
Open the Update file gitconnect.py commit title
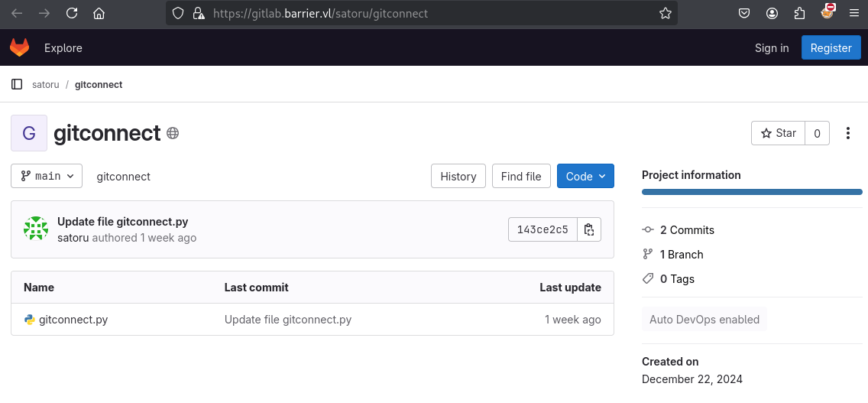tap(123, 222)
